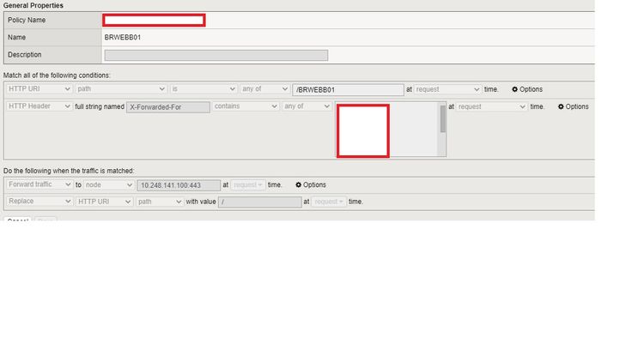Image resolution: width=644 pixels, height=362 pixels.
Task: Click the General Properties heading
Action: [33, 5]
